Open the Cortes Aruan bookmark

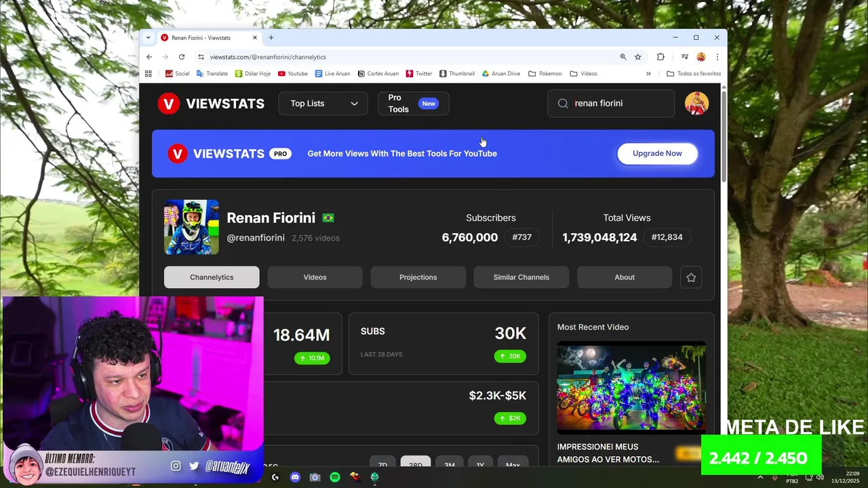click(x=378, y=73)
